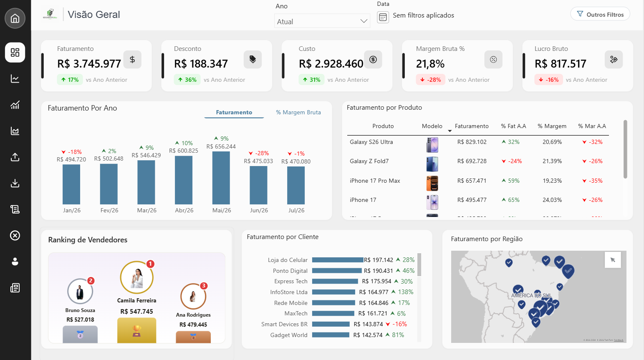Click the iPhone 17 Pro Max thumbnail
The height and width of the screenshot is (360, 644).
click(x=432, y=183)
